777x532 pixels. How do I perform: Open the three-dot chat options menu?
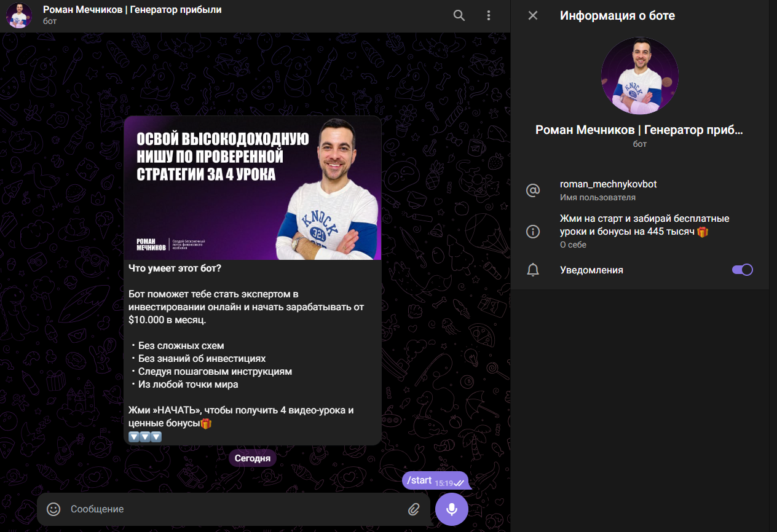pyautogui.click(x=489, y=15)
